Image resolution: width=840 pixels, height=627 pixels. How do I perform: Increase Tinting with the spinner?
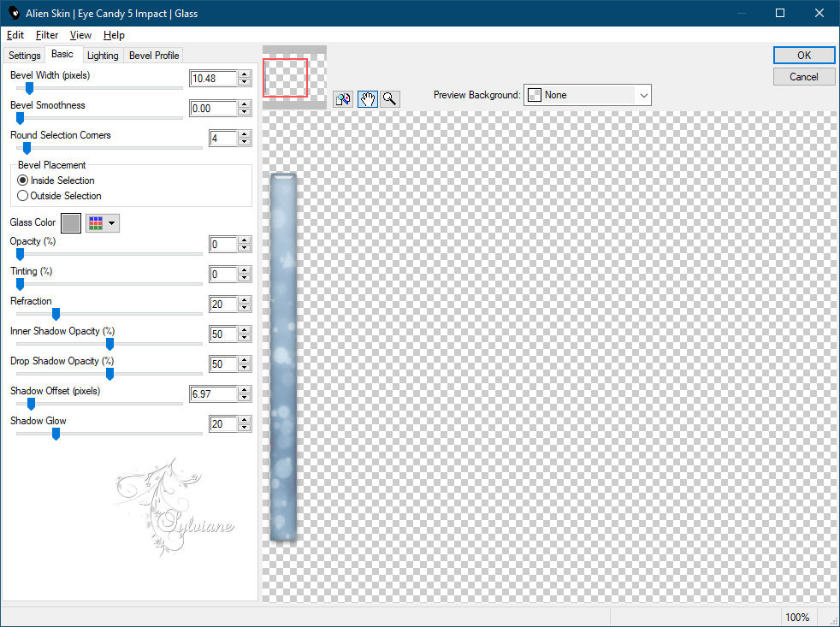click(x=245, y=270)
